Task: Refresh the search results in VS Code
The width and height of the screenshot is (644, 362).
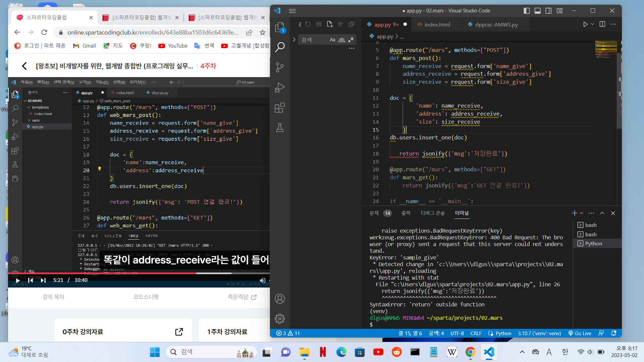Action: [x=308, y=24]
